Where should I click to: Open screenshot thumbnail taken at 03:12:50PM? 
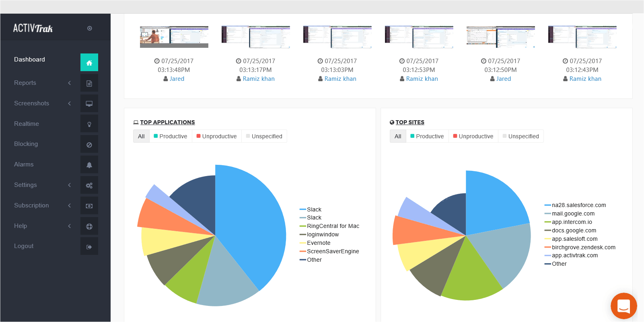pos(501,37)
